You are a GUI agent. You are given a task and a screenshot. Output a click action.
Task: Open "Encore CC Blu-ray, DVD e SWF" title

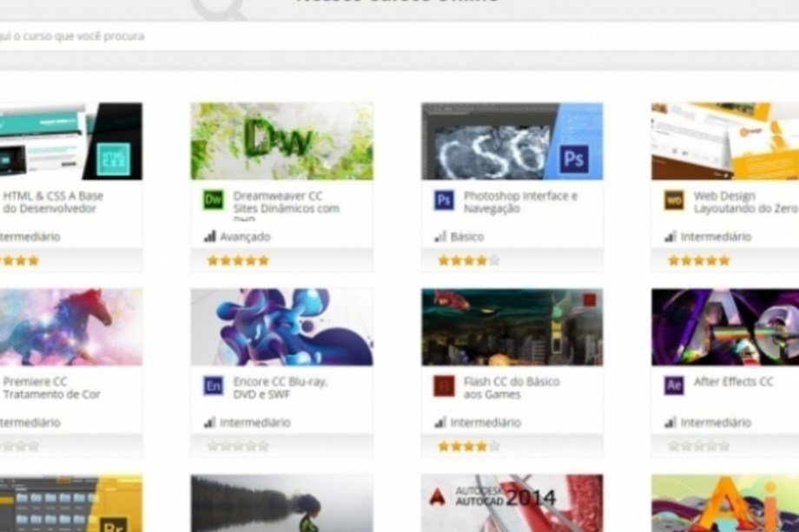pyautogui.click(x=281, y=388)
